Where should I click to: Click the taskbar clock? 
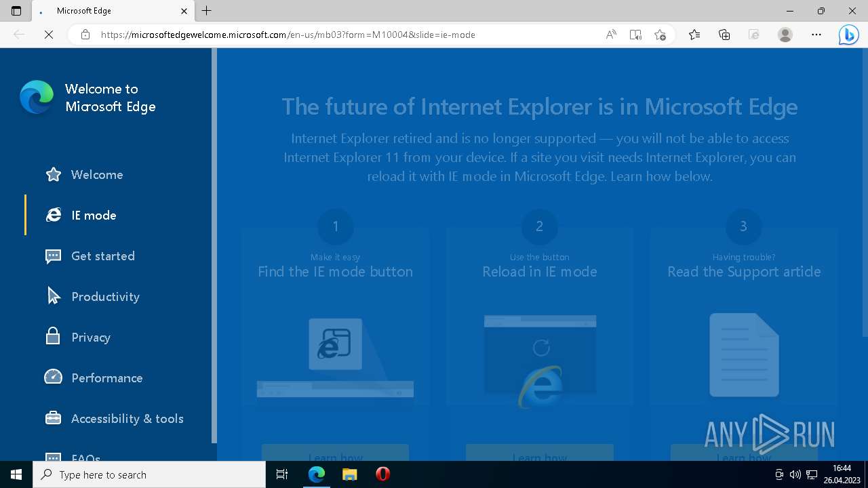click(842, 474)
